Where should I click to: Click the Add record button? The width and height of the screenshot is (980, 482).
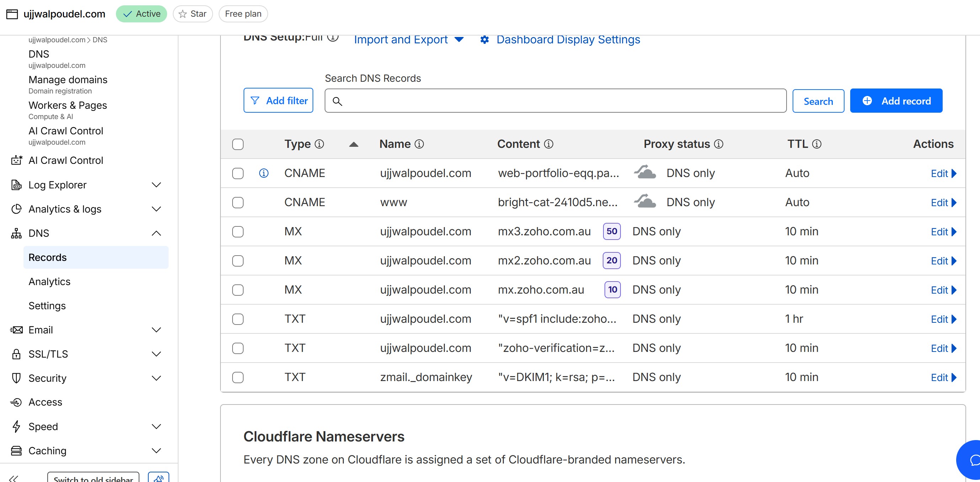click(896, 101)
